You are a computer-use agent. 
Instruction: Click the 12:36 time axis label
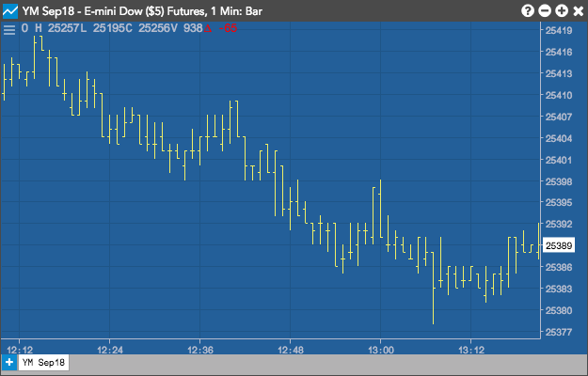199,351
